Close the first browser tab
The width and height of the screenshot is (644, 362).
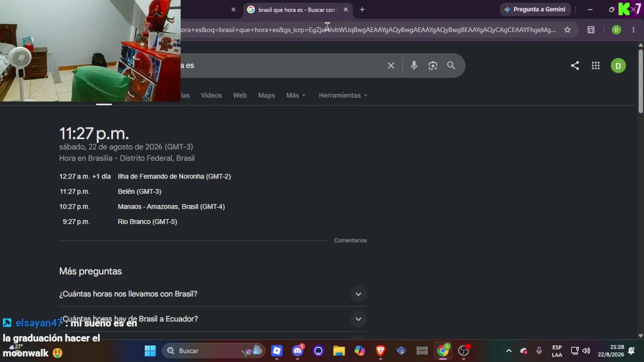pyautogui.click(x=233, y=10)
